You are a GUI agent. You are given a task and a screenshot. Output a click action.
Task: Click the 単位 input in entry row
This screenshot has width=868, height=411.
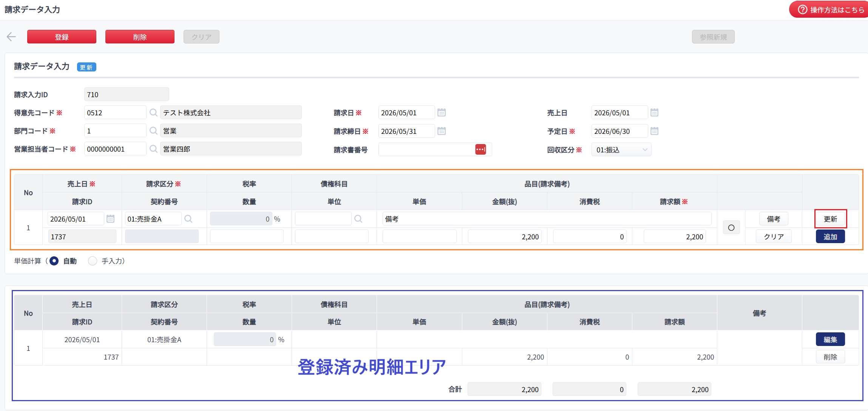(x=332, y=237)
